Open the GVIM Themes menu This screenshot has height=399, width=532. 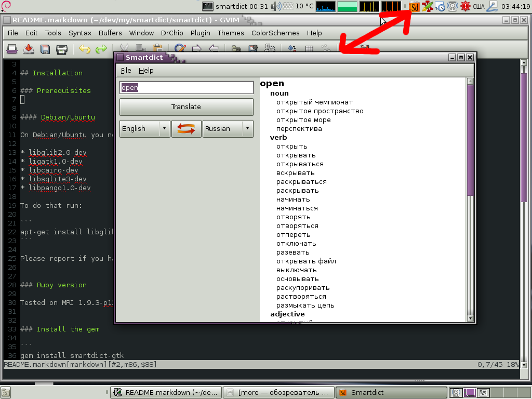pyautogui.click(x=230, y=33)
